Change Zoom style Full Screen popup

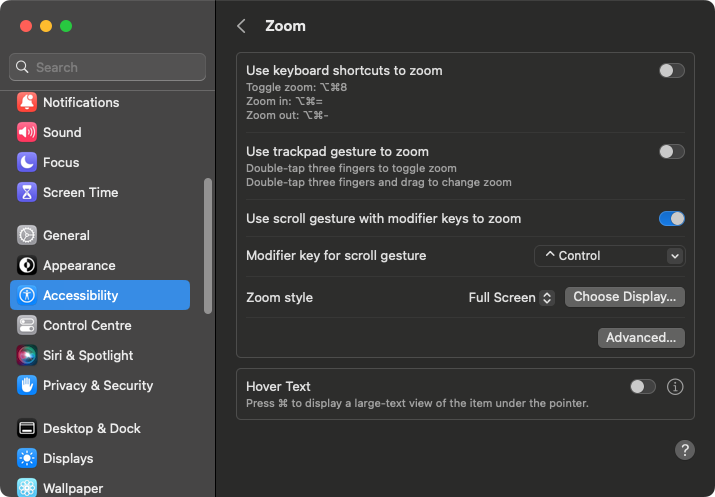(511, 298)
